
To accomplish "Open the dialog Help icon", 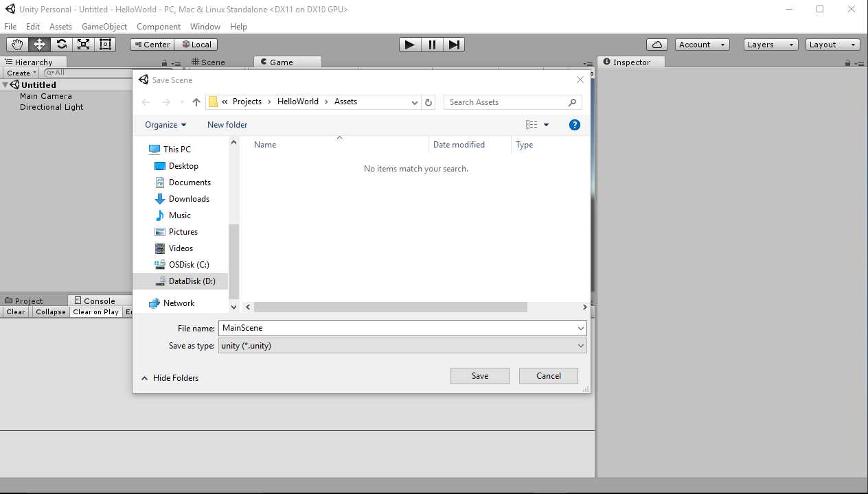I will 575,125.
